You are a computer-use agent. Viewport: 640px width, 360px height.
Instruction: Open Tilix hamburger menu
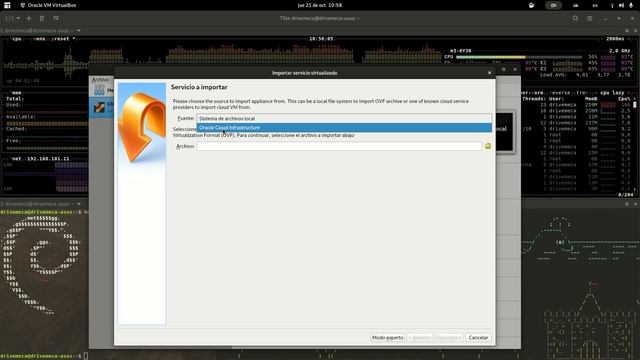(x=590, y=18)
